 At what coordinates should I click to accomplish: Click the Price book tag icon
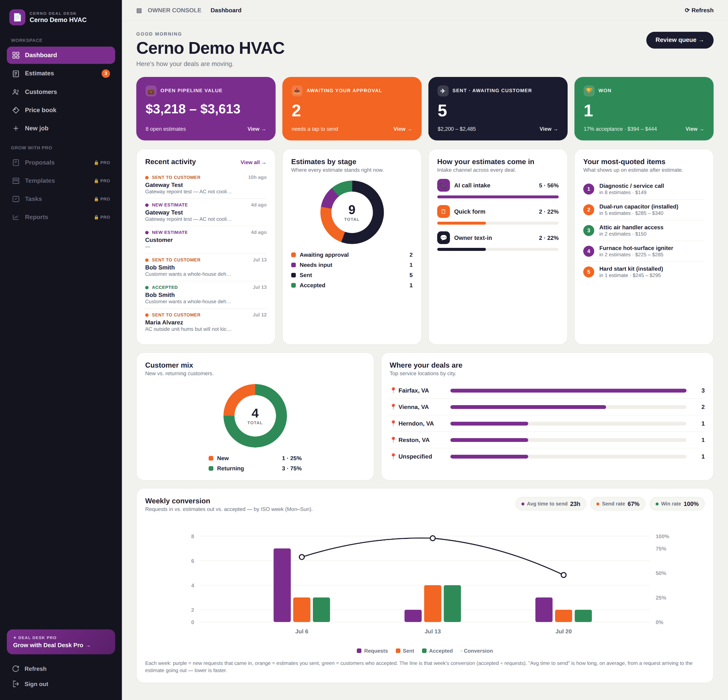point(16,110)
